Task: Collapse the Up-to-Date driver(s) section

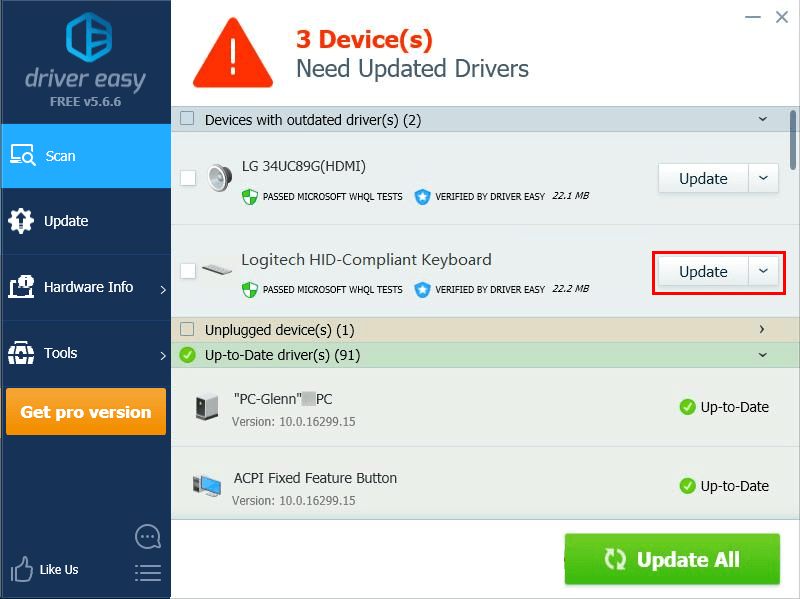Action: [x=763, y=355]
